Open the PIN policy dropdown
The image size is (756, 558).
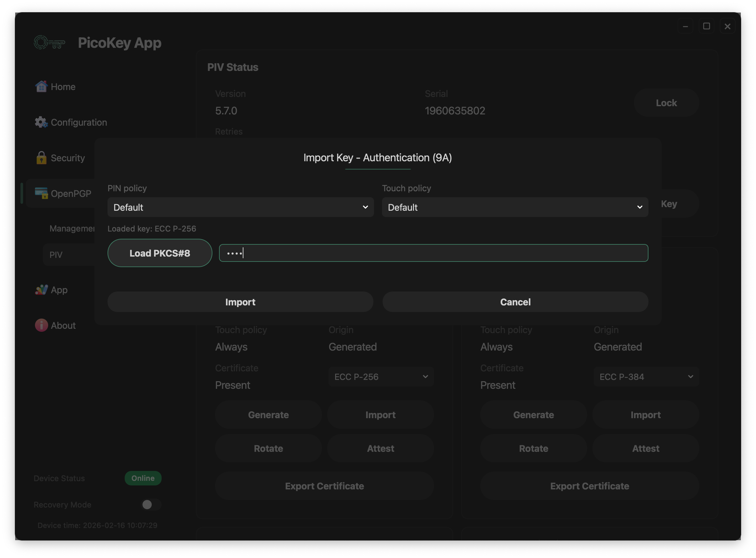click(x=240, y=207)
